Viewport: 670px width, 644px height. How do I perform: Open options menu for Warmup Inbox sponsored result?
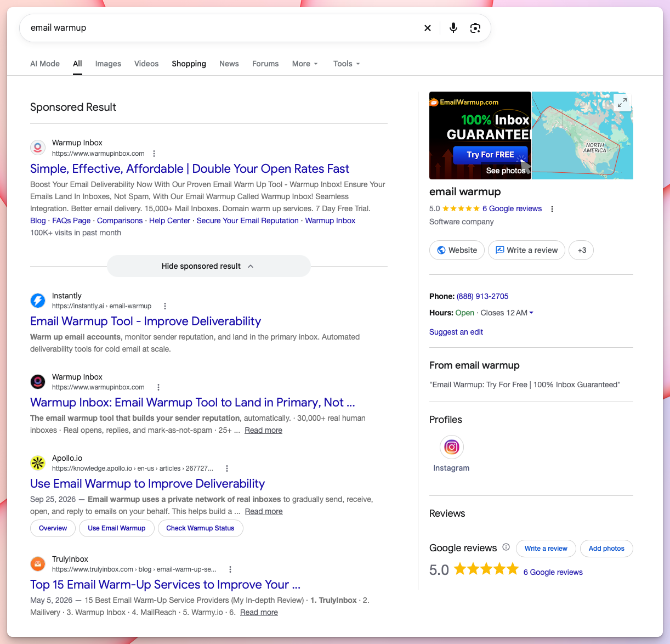tap(154, 154)
